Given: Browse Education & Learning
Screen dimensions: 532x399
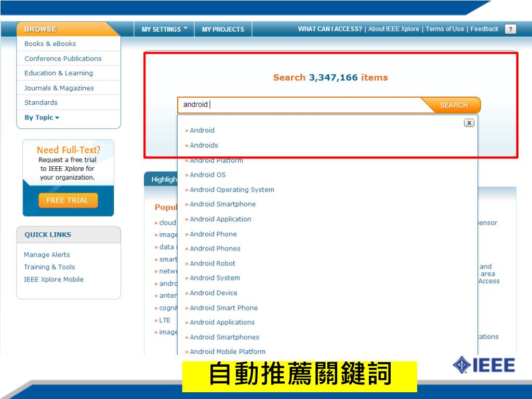Looking at the screenshot, I should pyautogui.click(x=58, y=73).
